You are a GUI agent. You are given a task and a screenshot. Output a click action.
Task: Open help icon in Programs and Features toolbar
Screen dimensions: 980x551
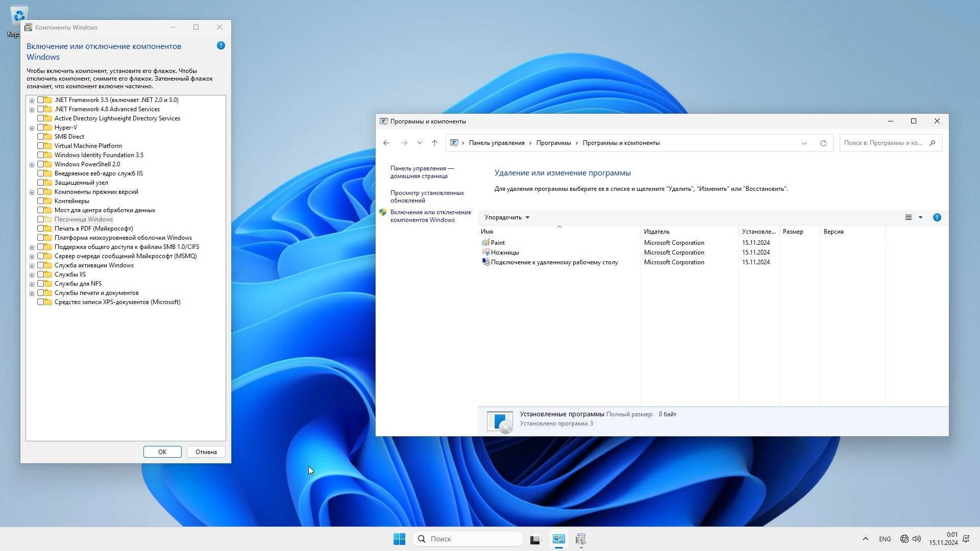937,217
